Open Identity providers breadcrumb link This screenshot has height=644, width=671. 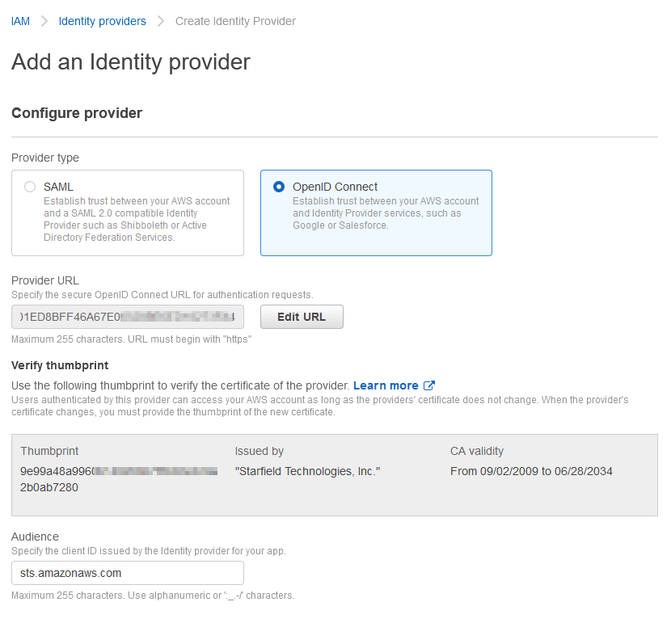103,21
